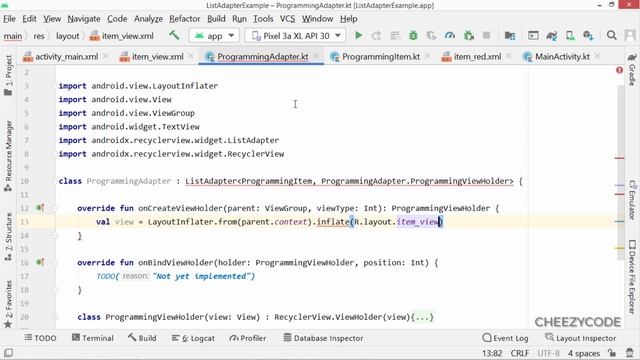Open the Emulator side panel
The width and height of the screenshot is (640, 360).
(x=632, y=200)
